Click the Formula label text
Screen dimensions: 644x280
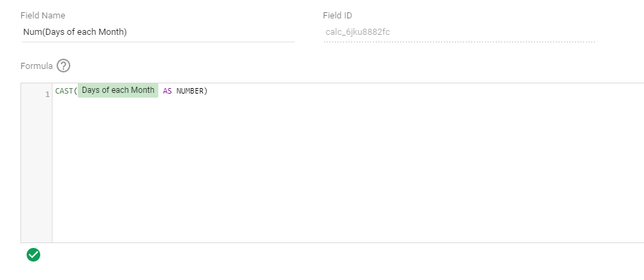click(36, 66)
